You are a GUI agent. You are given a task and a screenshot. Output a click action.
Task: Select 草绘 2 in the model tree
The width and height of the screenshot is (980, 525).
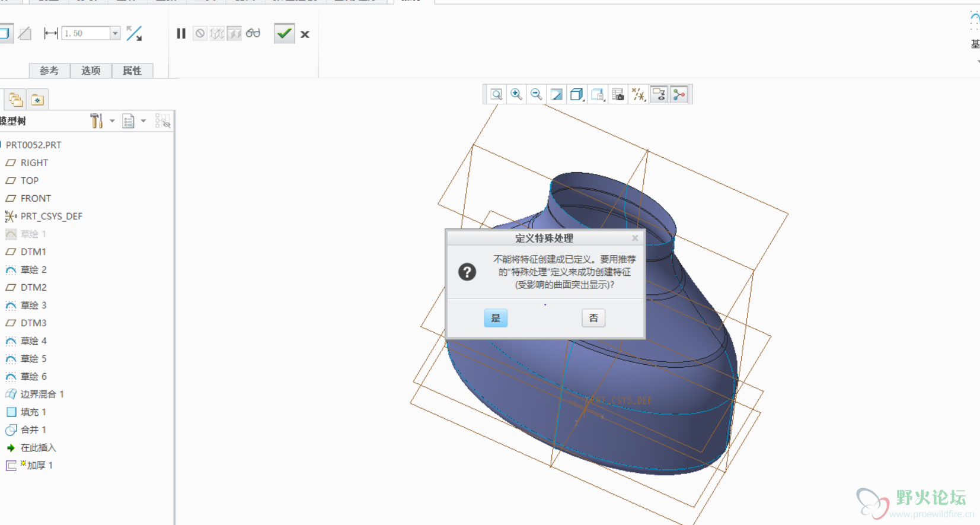pyautogui.click(x=33, y=269)
